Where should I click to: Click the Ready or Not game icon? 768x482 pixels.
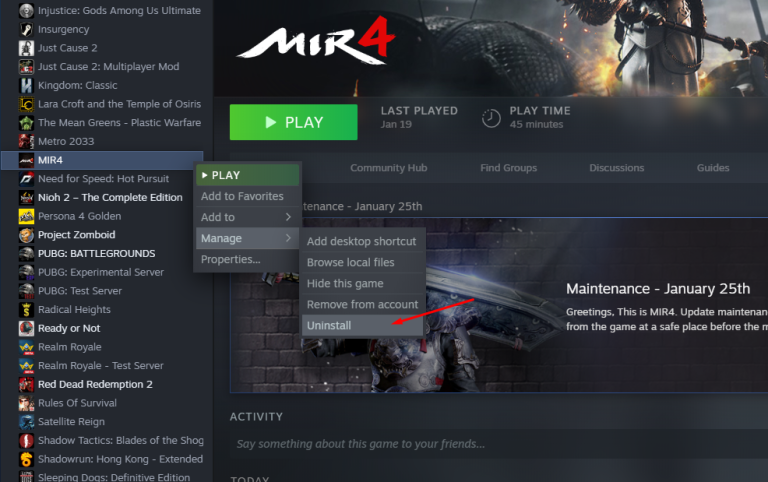[26, 328]
